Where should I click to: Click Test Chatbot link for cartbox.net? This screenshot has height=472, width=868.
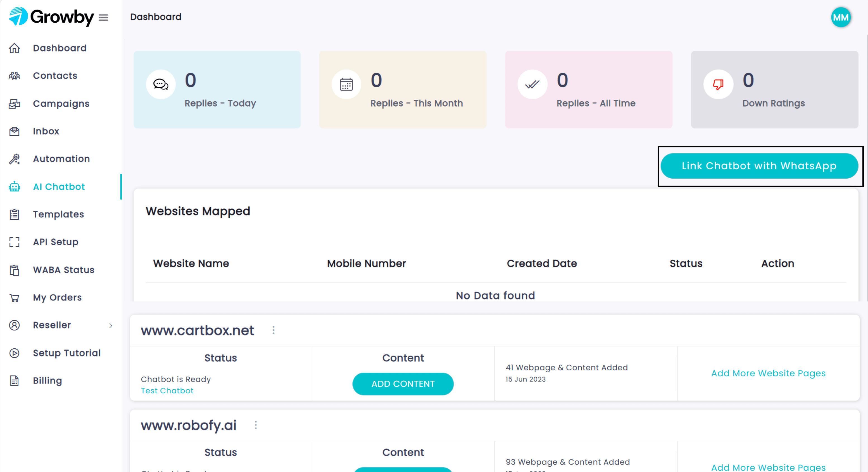167,390
